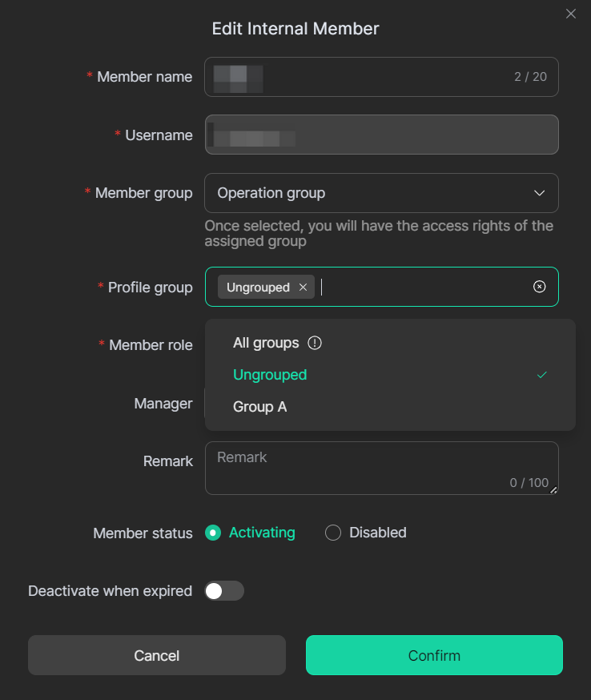Set member status to Disabled
This screenshot has width=591, height=700.
point(333,533)
